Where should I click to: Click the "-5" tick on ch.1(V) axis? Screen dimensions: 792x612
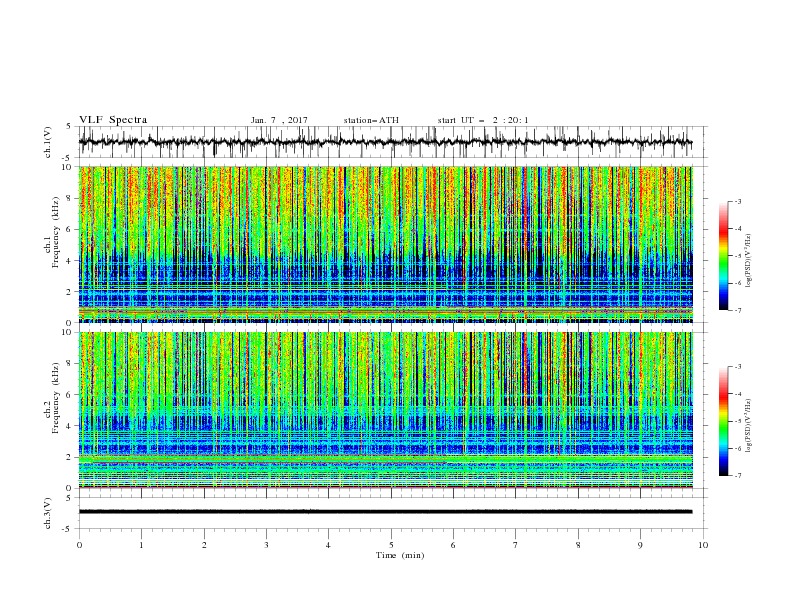(x=68, y=158)
